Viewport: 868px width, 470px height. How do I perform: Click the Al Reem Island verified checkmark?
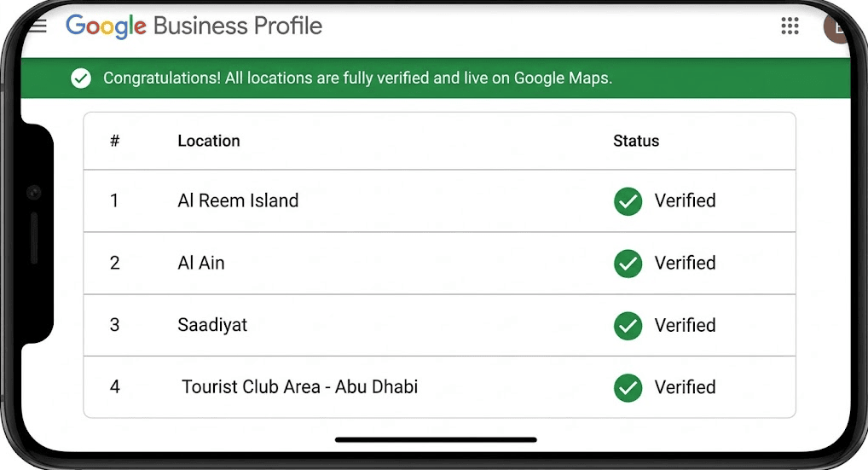tap(628, 201)
